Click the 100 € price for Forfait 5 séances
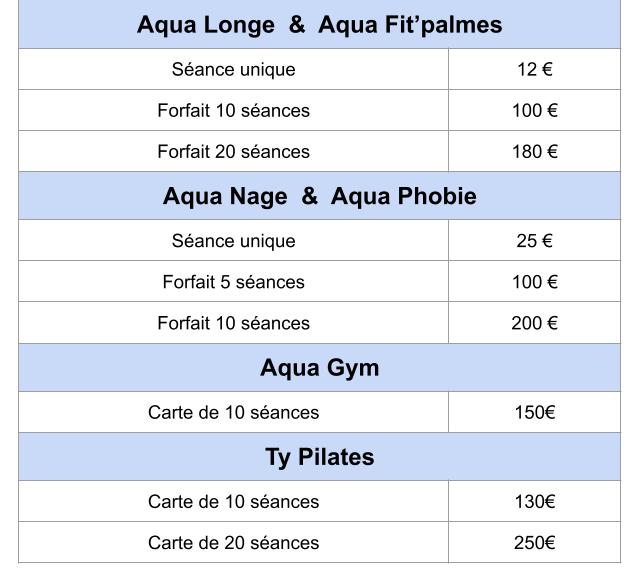This screenshot has height=587, width=641. 535,282
